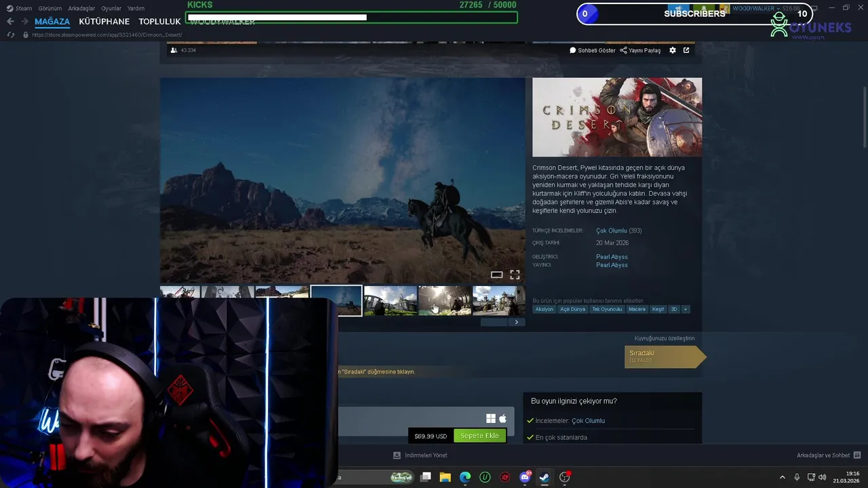Image resolution: width=868 pixels, height=488 pixels.
Task: Click the $69.99 USD price
Action: point(431,436)
